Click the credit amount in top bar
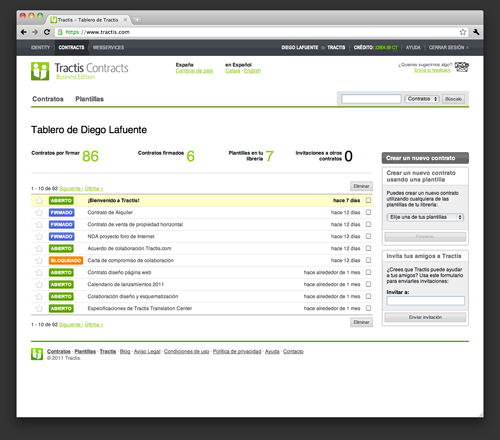Viewport: 500px width, 440px height. tap(386, 47)
